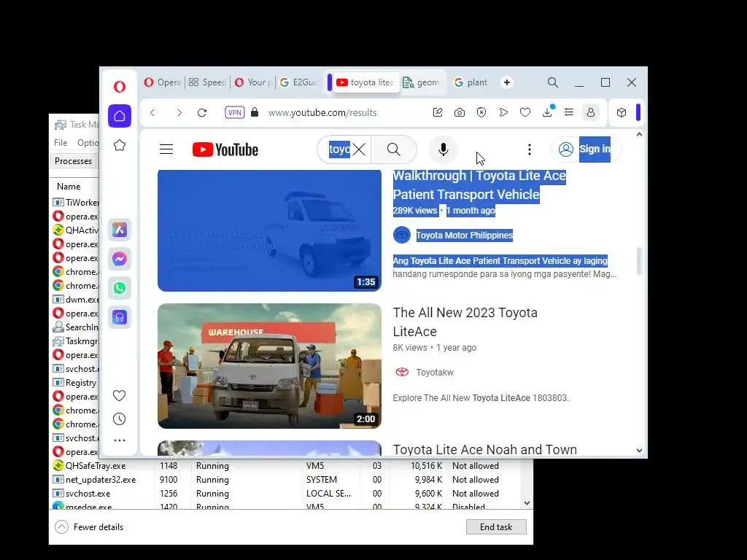Open Easy Setup sliders icon
The width and height of the screenshot is (747, 560).
[569, 112]
